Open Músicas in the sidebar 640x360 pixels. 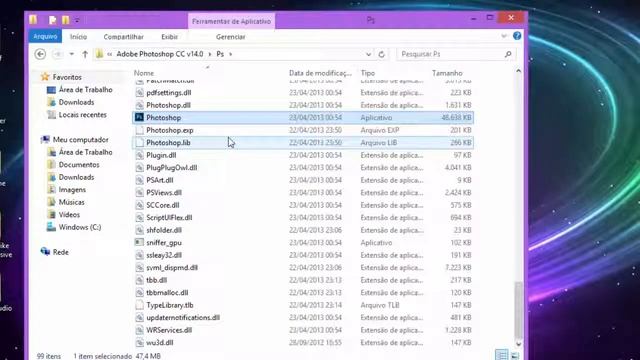[71, 202]
